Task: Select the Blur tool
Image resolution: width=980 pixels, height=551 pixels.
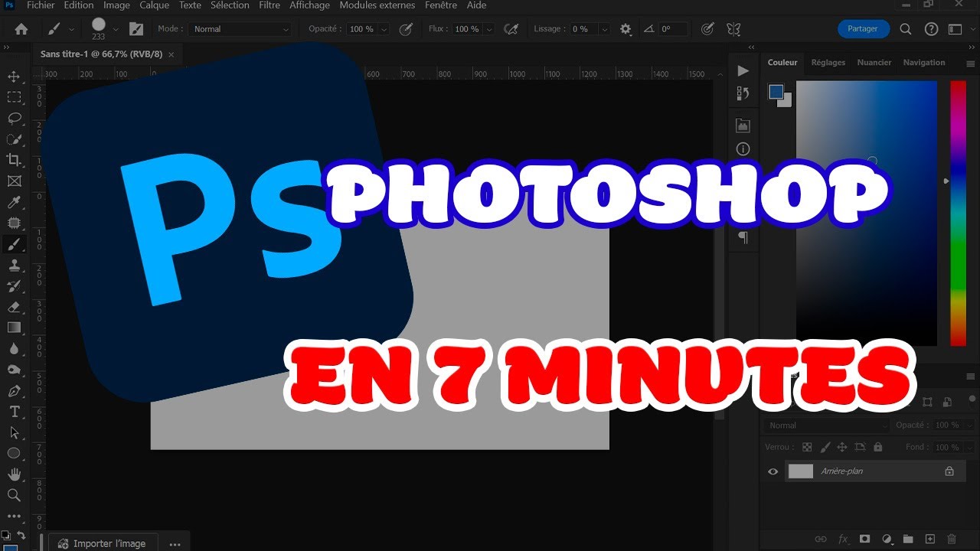Action: click(14, 349)
